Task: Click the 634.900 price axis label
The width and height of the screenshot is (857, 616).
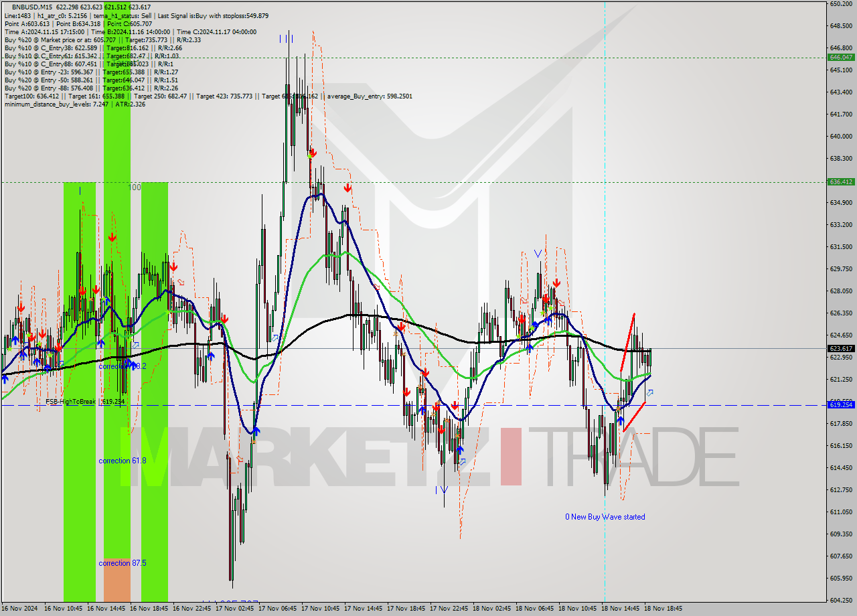Action: (841, 203)
